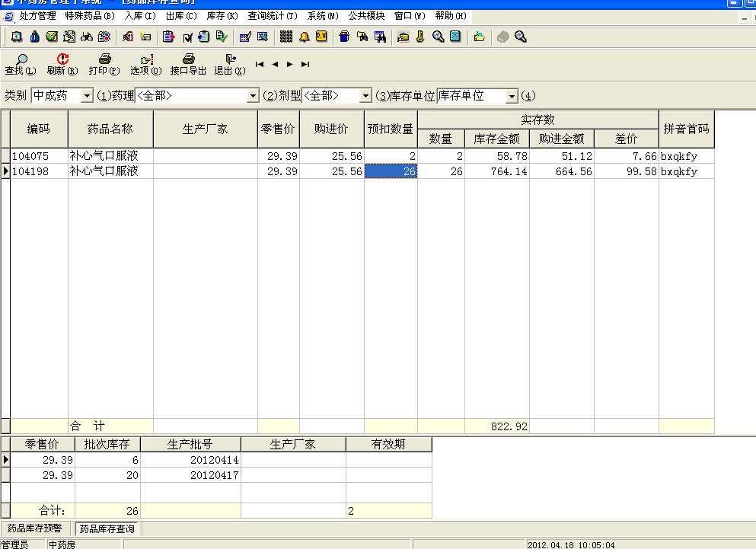Click the 拼音首码 column header
Viewport: 756px width, 549px height.
tap(686, 129)
